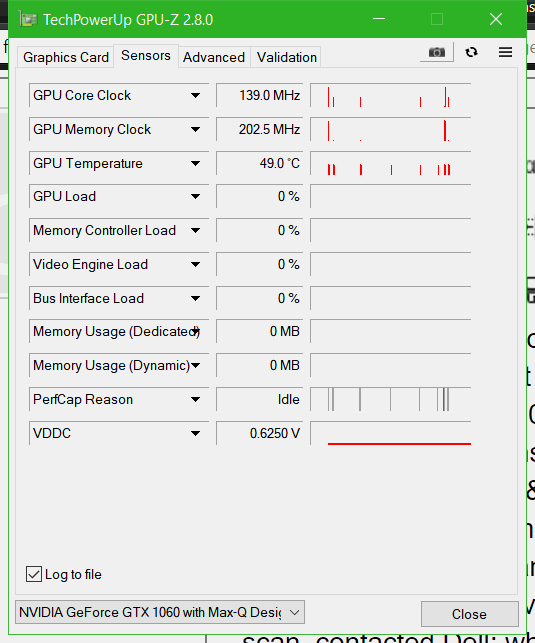Take a screenshot with the camera icon
Viewport: 535px width, 643px height.
[437, 52]
